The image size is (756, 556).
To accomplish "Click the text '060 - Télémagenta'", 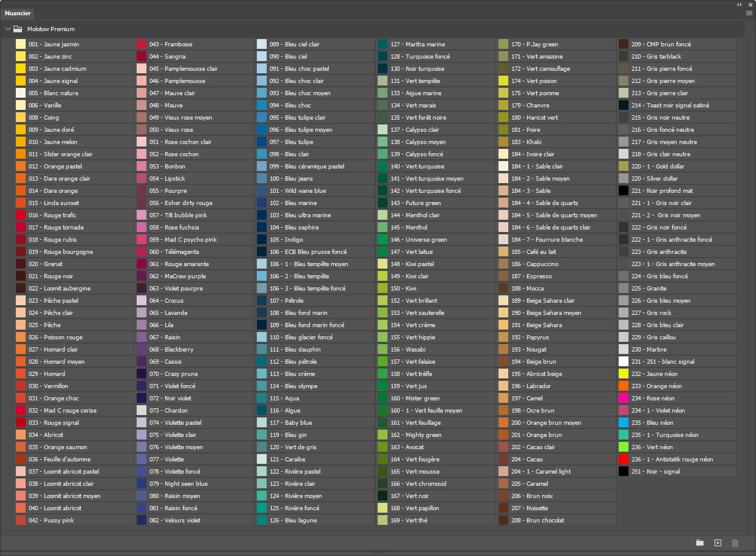I will [x=174, y=251].
